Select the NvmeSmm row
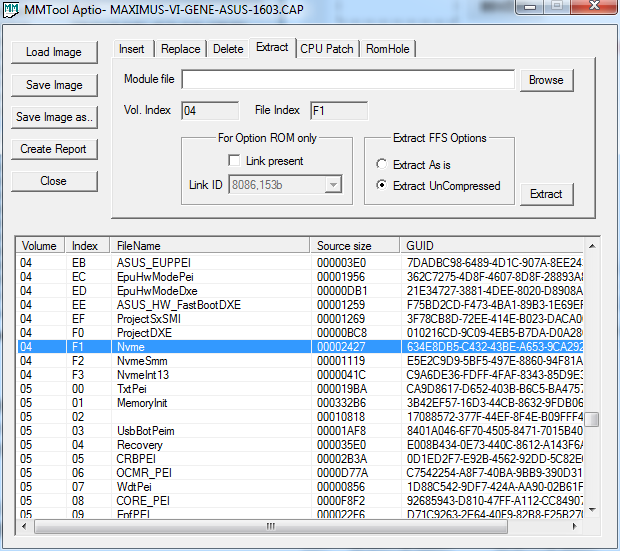Viewport: 620px width, 551px height. [x=300, y=361]
